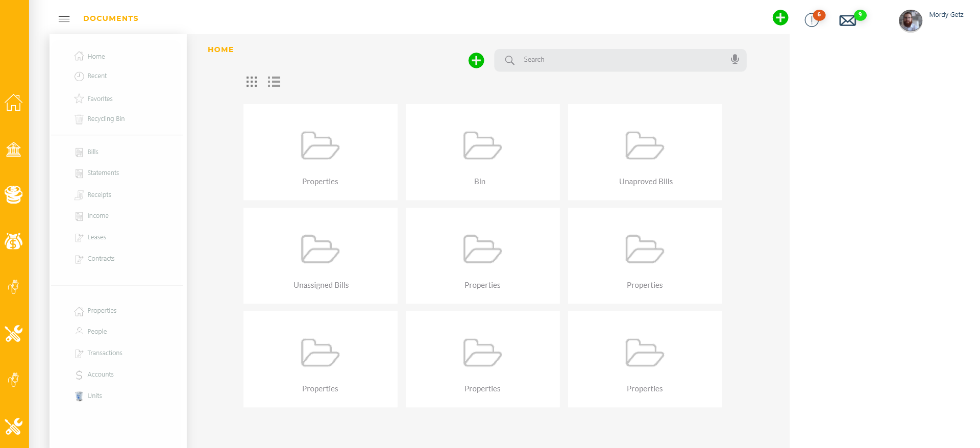Switch to grid view layout
This screenshot has height=448, width=980.
252,82
